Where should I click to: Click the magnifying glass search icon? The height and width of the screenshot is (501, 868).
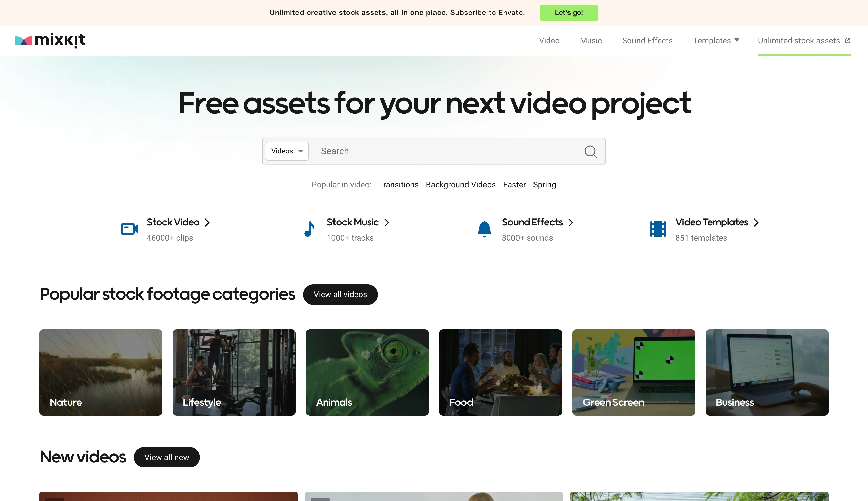coord(590,151)
